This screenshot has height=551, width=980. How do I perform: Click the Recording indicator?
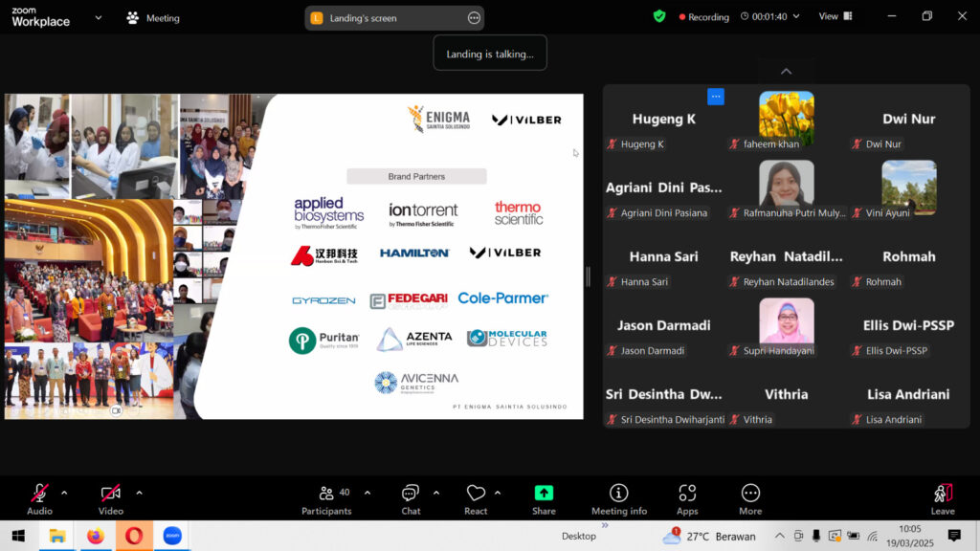[703, 17]
